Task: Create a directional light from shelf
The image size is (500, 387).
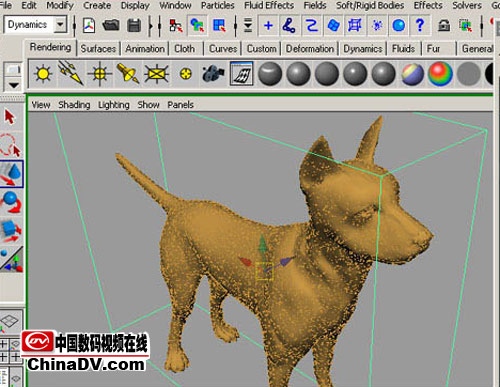Action: tap(71, 73)
